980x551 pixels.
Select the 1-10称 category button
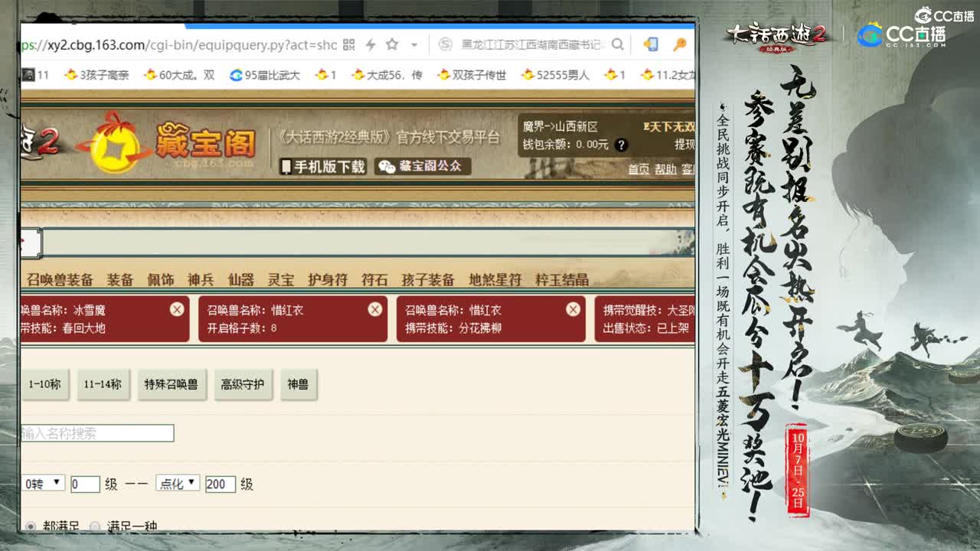44,384
